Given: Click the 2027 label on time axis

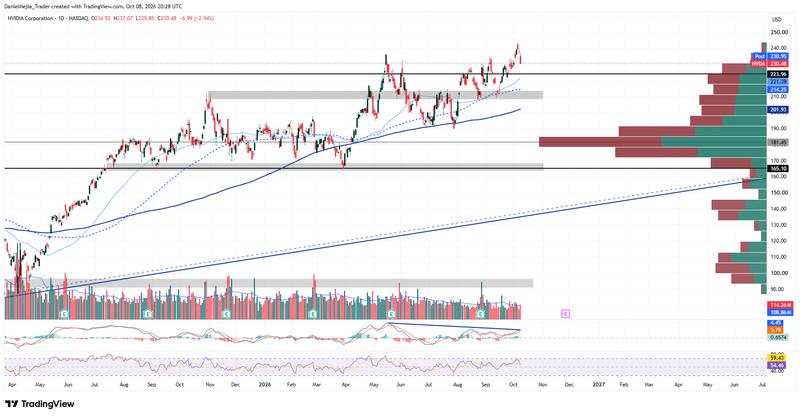Looking at the screenshot, I should [598, 384].
